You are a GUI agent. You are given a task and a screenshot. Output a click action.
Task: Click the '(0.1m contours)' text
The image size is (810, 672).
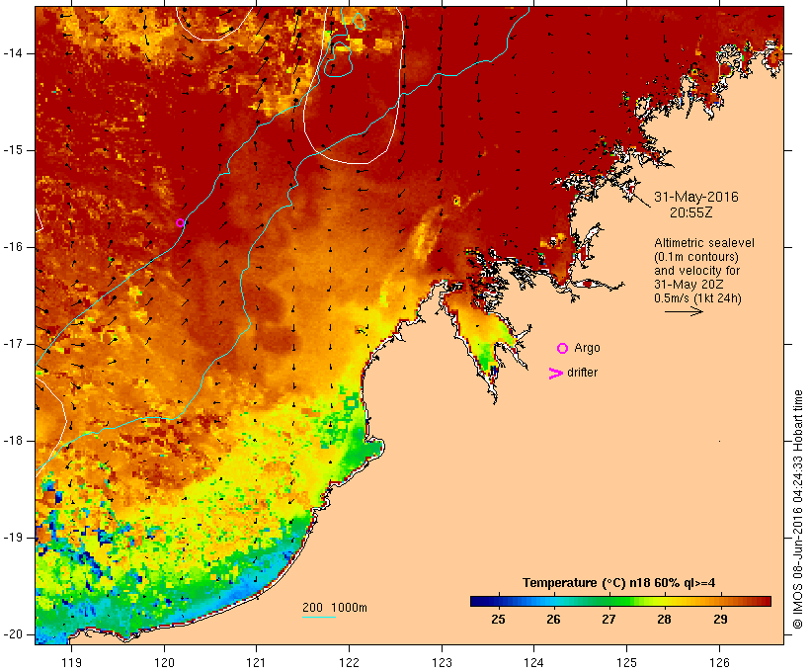(696, 257)
